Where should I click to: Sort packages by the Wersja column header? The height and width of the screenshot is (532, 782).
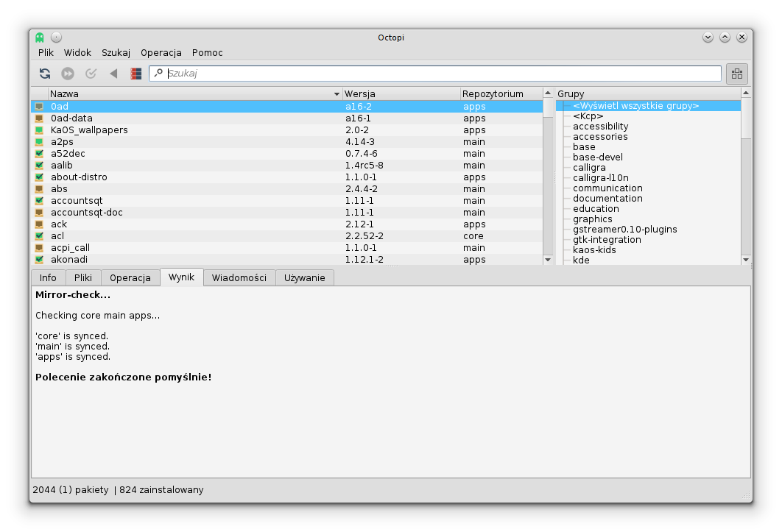[x=401, y=93]
